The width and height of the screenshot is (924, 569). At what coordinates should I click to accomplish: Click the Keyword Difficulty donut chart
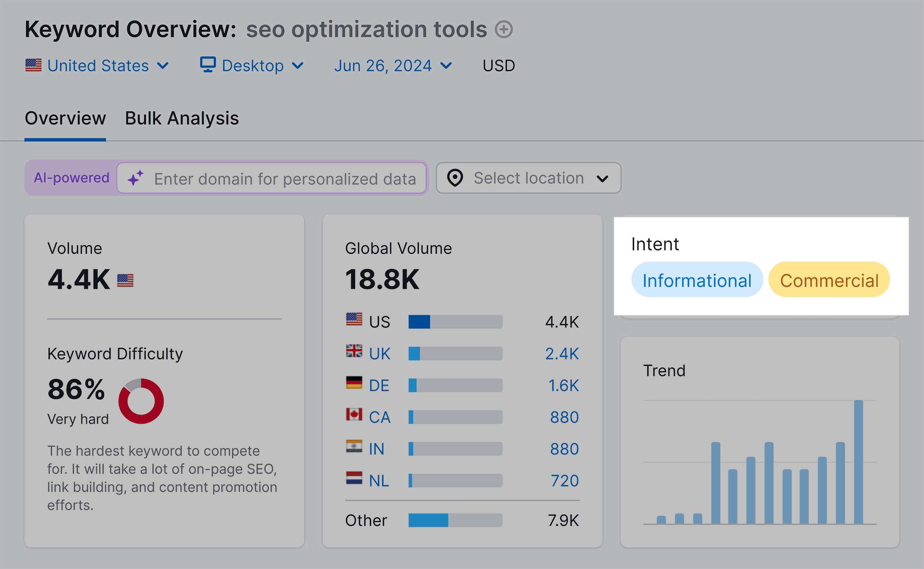pyautogui.click(x=141, y=401)
